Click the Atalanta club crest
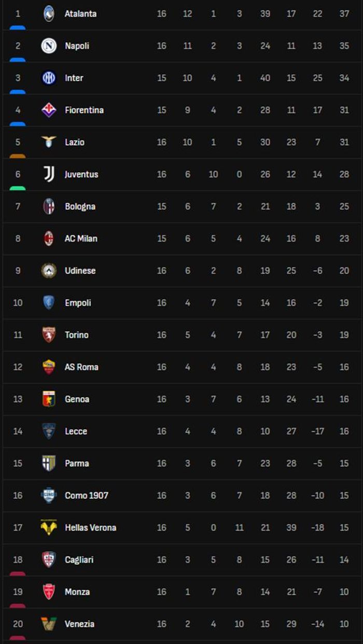The image size is (363, 644). coord(49,13)
